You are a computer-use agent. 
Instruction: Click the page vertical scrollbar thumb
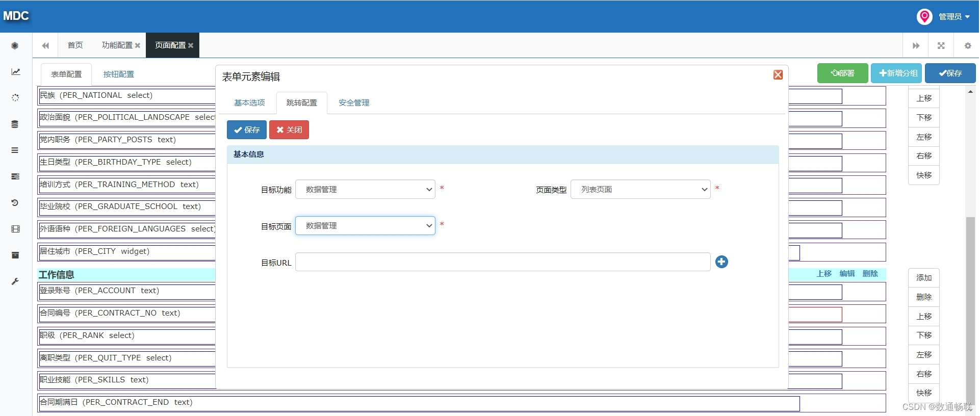click(x=970, y=311)
